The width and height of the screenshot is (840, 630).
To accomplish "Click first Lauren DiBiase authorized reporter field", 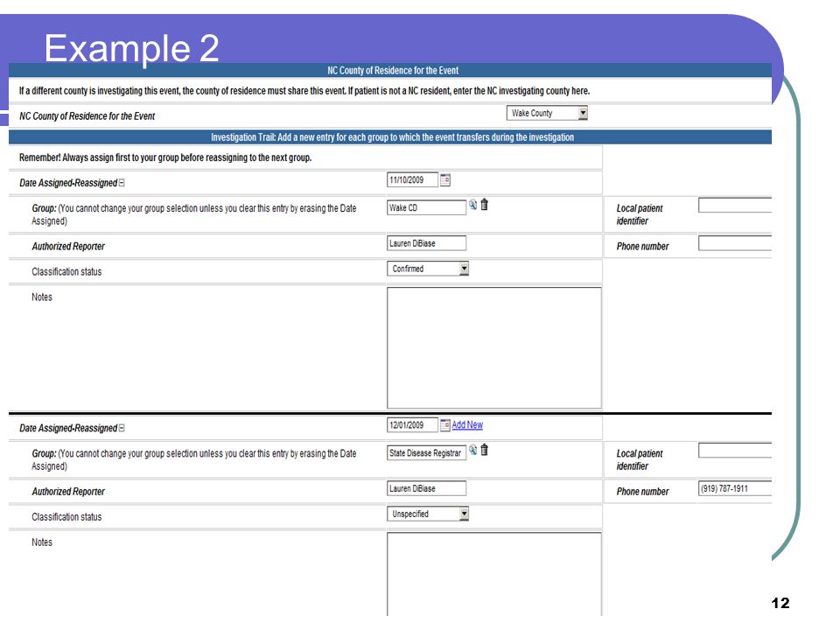I will point(426,243).
